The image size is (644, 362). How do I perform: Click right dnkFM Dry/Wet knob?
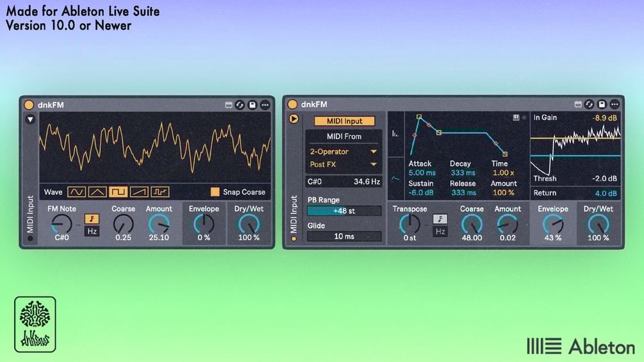coord(598,224)
